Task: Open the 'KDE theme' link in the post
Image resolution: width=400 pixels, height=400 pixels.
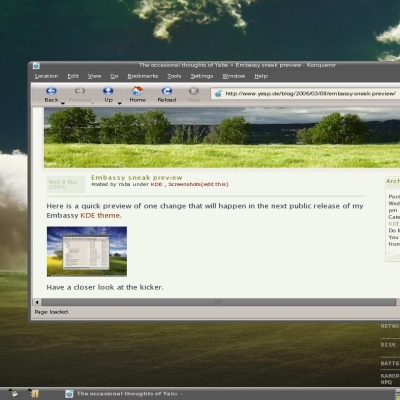Action: click(x=100, y=215)
